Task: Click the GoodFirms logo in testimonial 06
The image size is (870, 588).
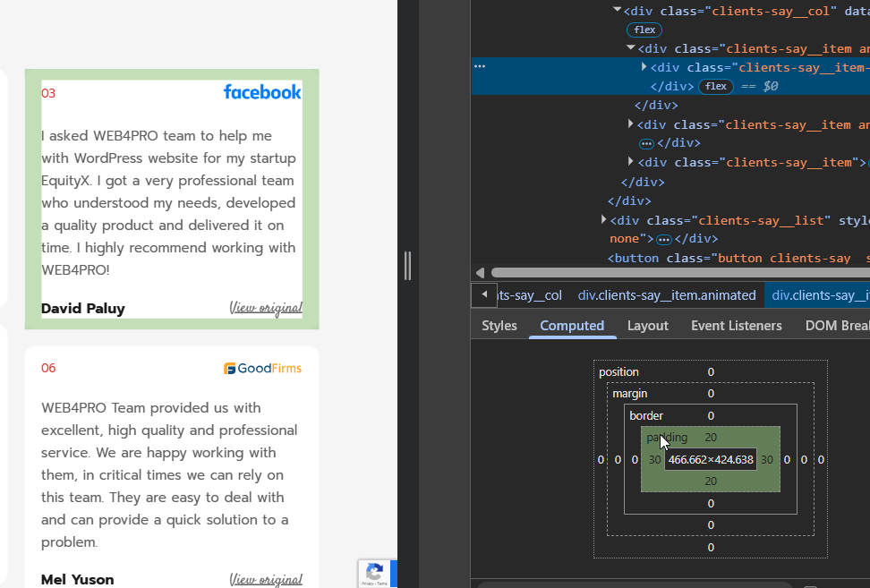Action: [262, 368]
